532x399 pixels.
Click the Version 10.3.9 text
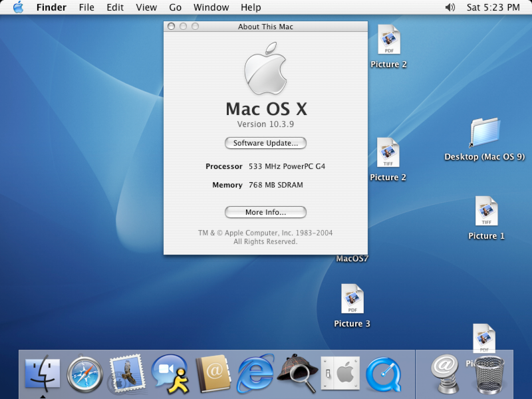[265, 124]
